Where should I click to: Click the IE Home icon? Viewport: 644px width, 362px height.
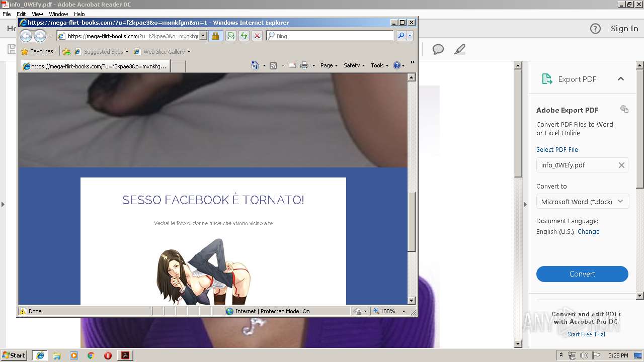255,65
